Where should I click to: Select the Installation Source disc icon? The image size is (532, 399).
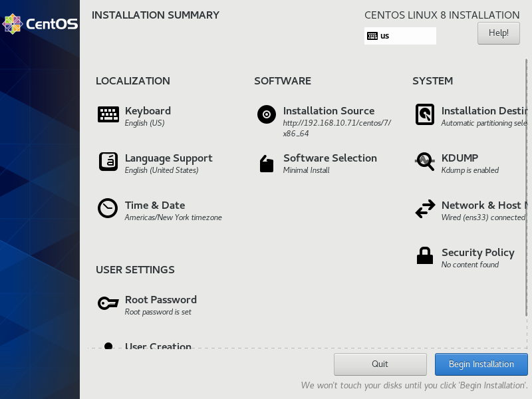pyautogui.click(x=267, y=114)
